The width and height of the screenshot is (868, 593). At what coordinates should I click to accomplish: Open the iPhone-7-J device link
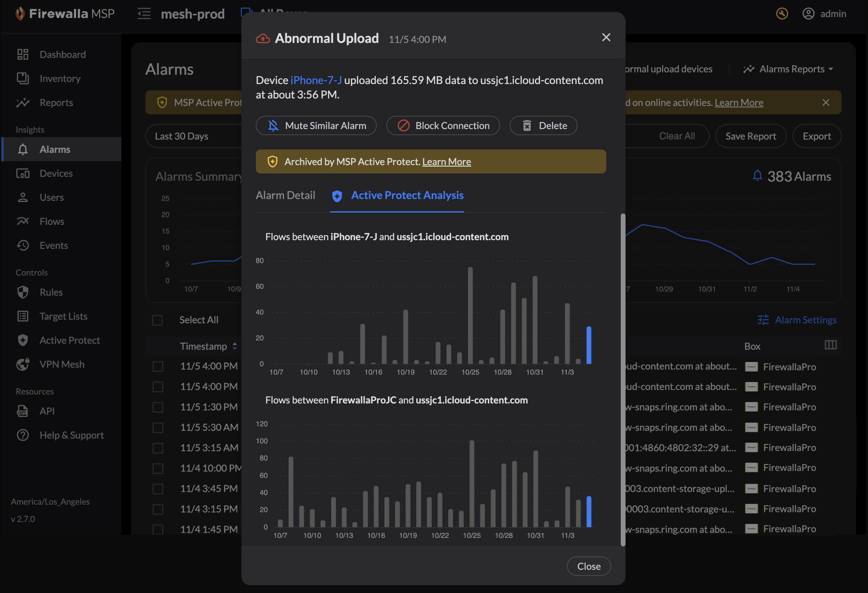tap(316, 80)
